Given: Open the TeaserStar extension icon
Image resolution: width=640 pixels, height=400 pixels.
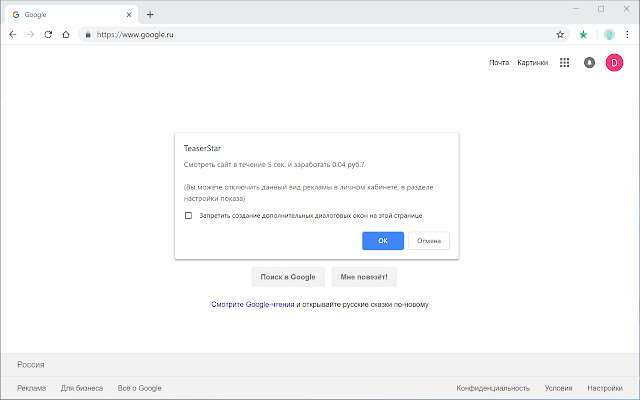Looking at the screenshot, I should pos(583,33).
